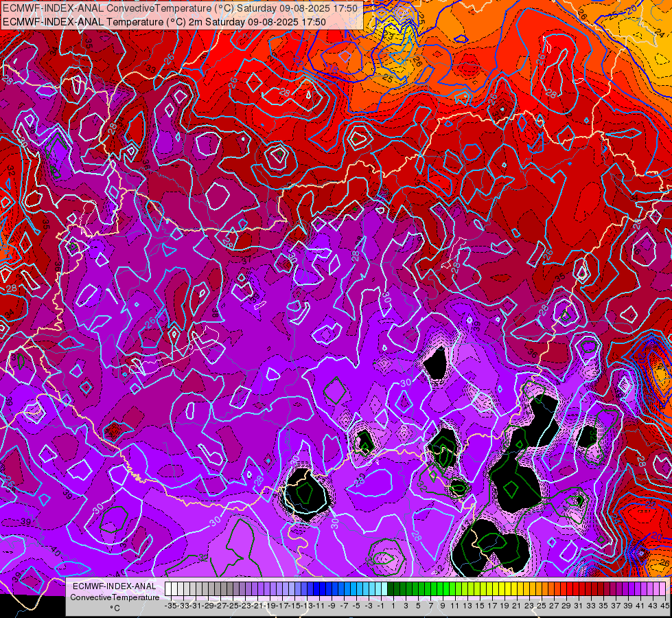This screenshot has height=618, width=672.
Task: Click the °C unit label in legend
Action: (x=115, y=608)
